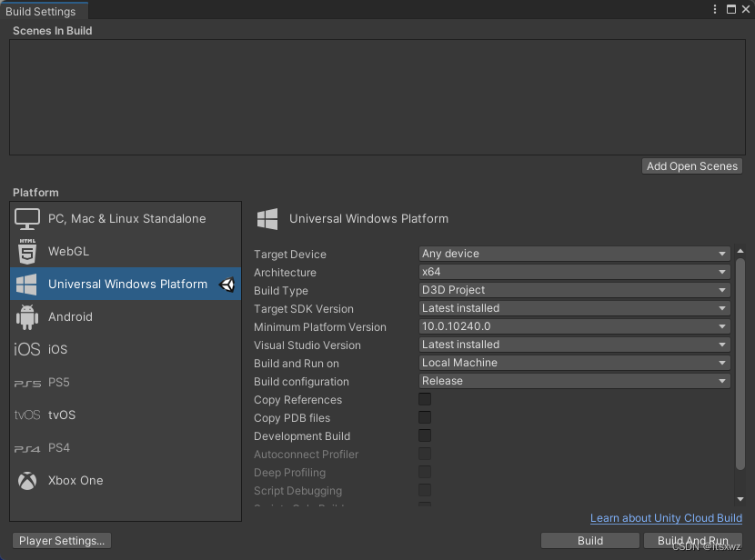Close the Build Settings window

coord(746,9)
